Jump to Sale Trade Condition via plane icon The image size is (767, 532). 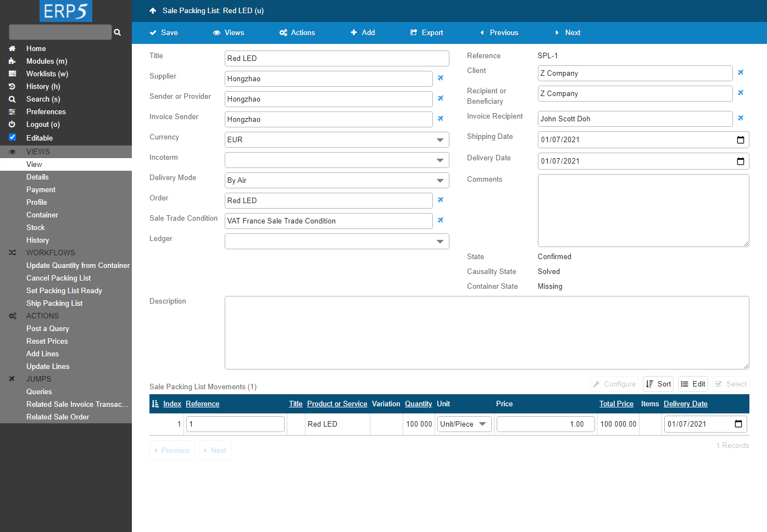(441, 220)
